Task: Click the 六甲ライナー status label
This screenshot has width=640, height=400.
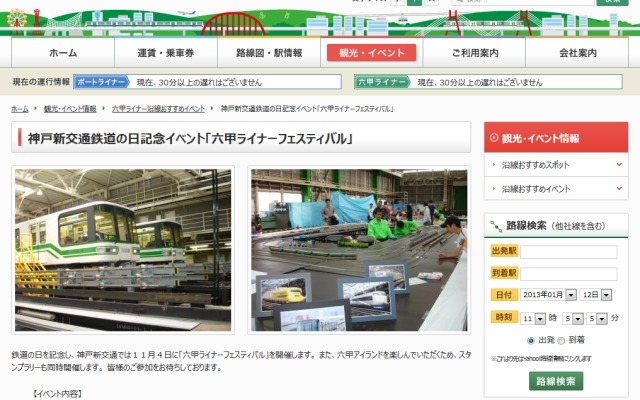Action: click(x=382, y=82)
